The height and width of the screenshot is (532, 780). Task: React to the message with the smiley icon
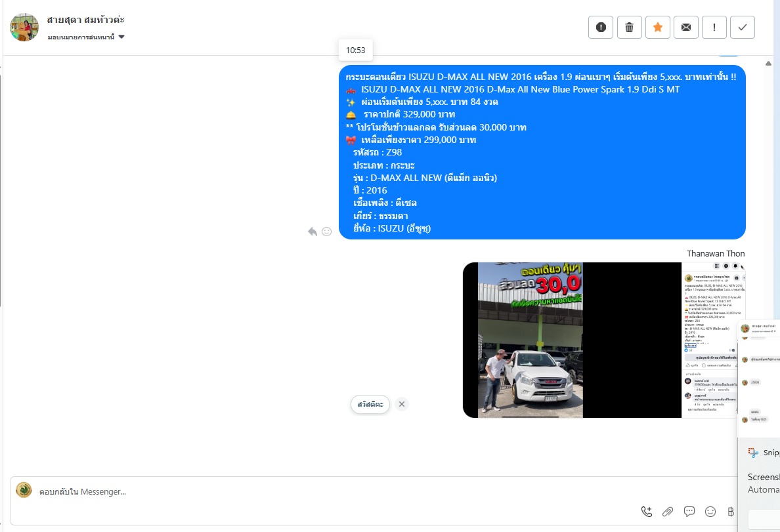click(x=326, y=231)
